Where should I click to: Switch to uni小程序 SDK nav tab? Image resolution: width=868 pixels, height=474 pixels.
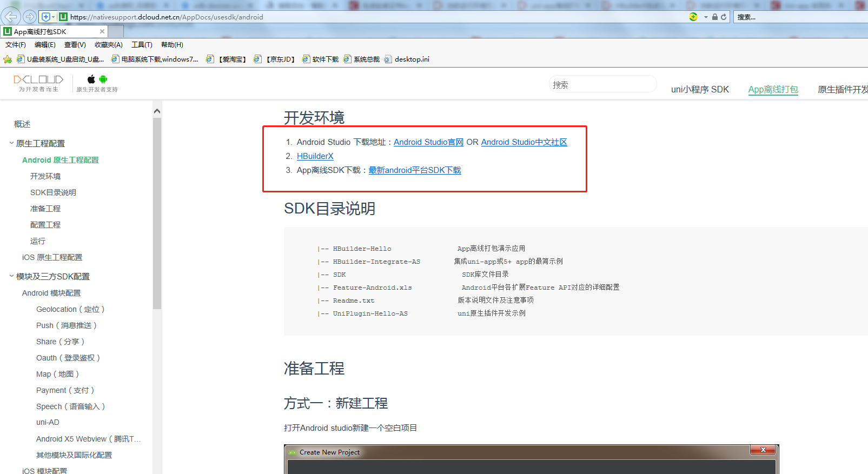(x=700, y=89)
